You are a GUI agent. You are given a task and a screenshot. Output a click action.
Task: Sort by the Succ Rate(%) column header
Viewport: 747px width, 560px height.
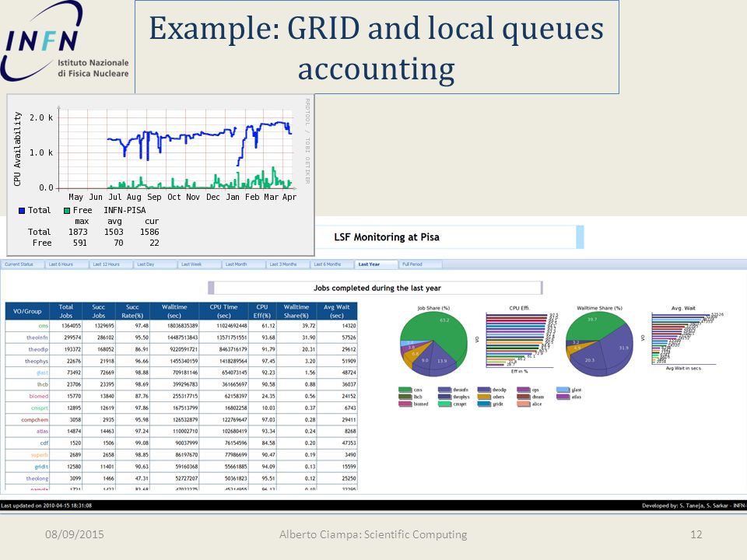(x=132, y=311)
